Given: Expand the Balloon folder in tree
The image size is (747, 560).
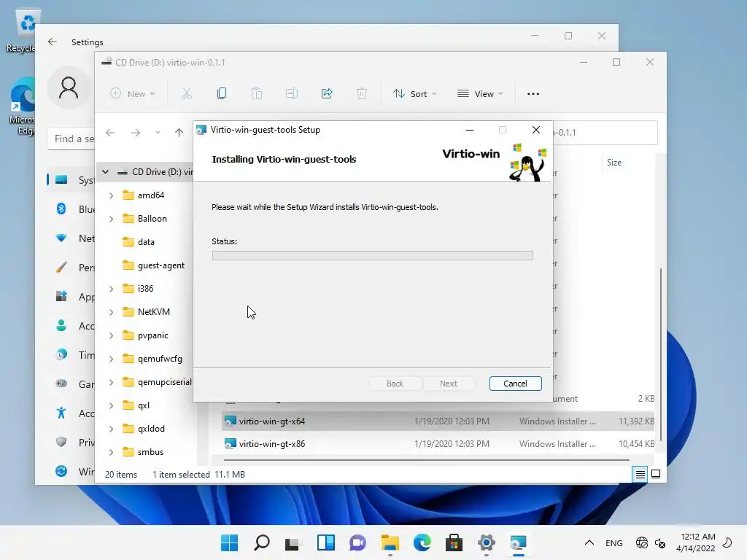Looking at the screenshot, I should (111, 219).
